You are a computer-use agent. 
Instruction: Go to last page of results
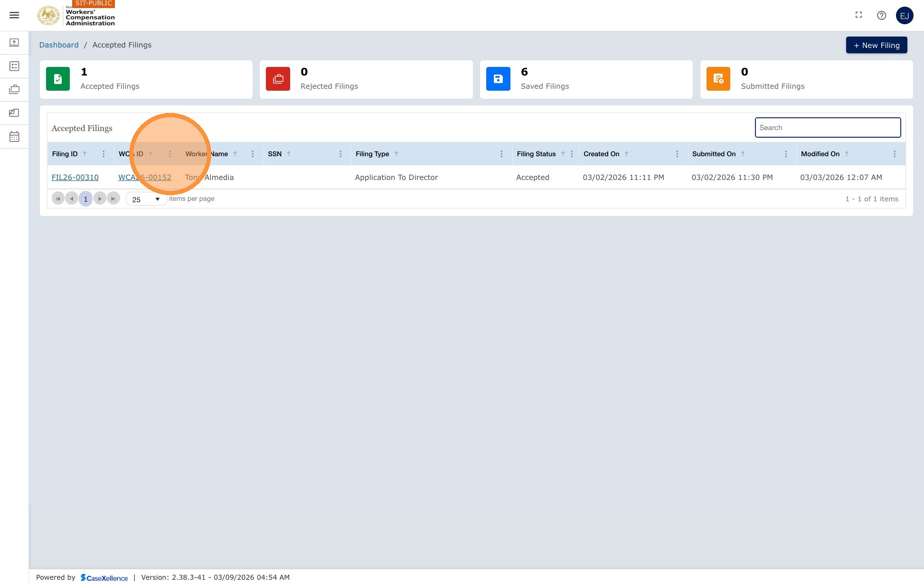[113, 198]
